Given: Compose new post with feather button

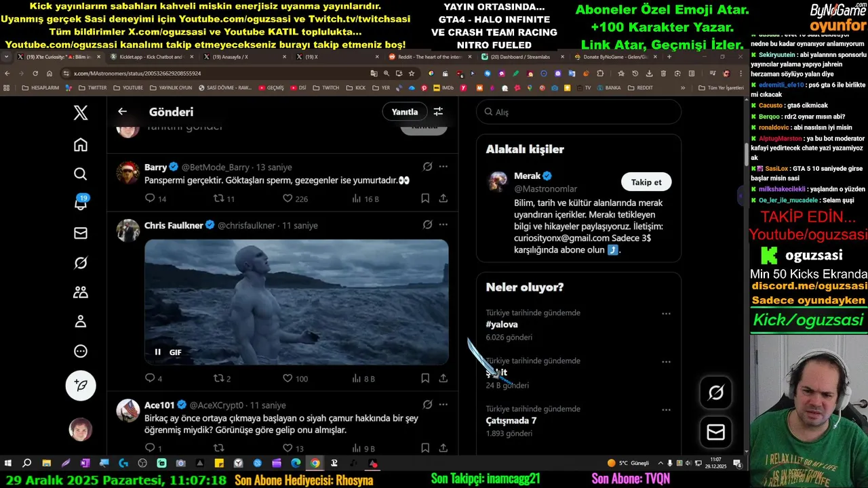Looking at the screenshot, I should click(x=81, y=385).
